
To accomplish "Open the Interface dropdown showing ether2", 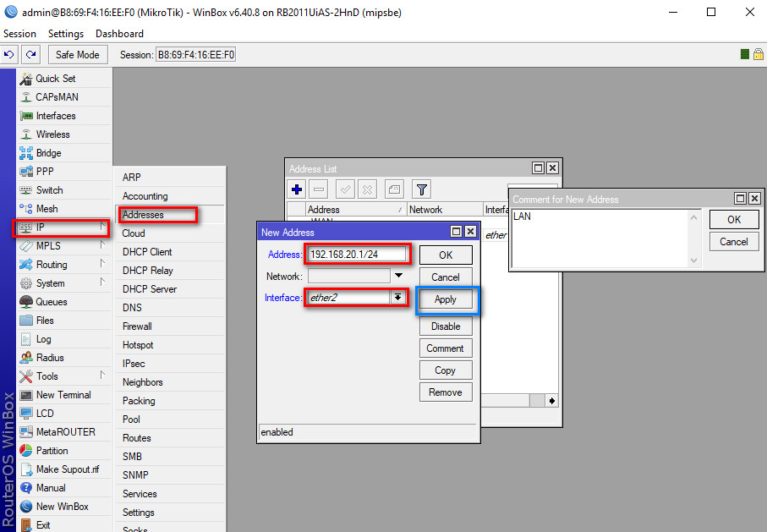I will coord(397,298).
